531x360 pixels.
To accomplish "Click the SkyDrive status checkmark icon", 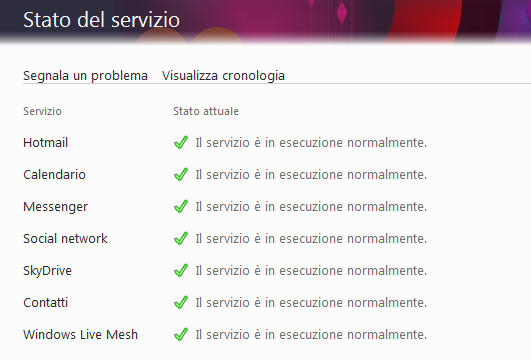I will pos(181,270).
